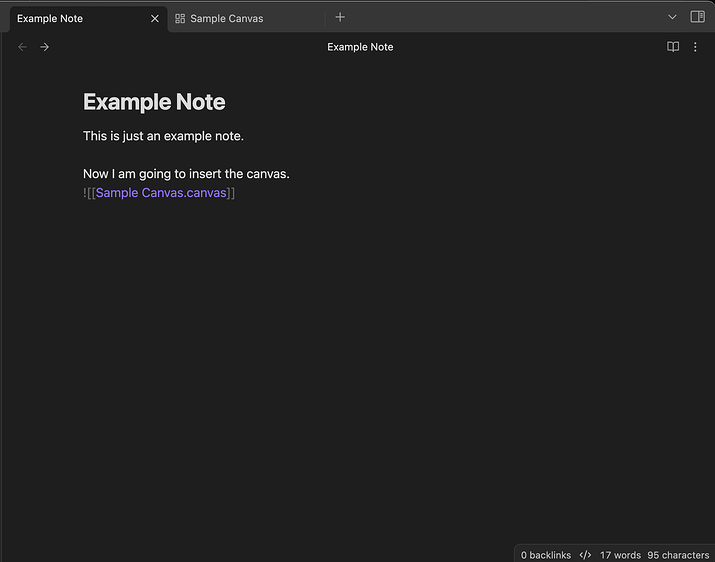This screenshot has height=562, width=715.
Task: Click the 17 words counter
Action: [620, 555]
